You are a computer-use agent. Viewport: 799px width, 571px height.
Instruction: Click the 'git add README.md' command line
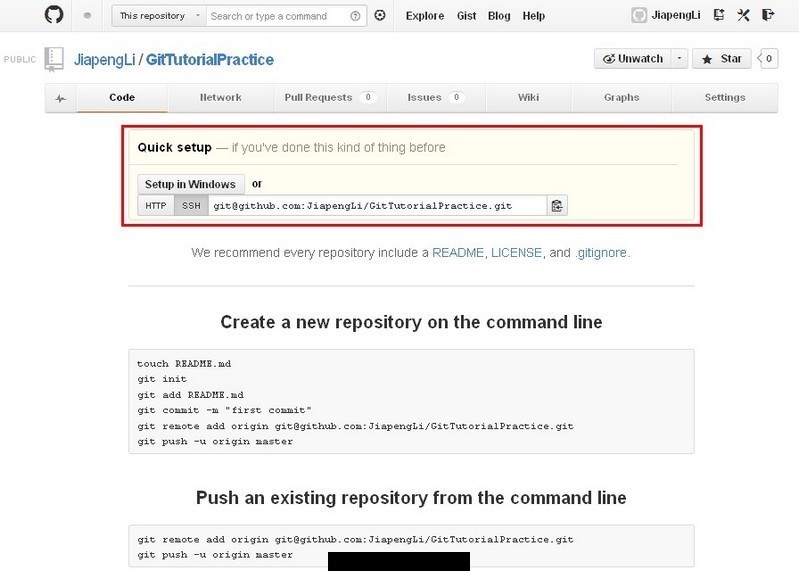pos(190,395)
